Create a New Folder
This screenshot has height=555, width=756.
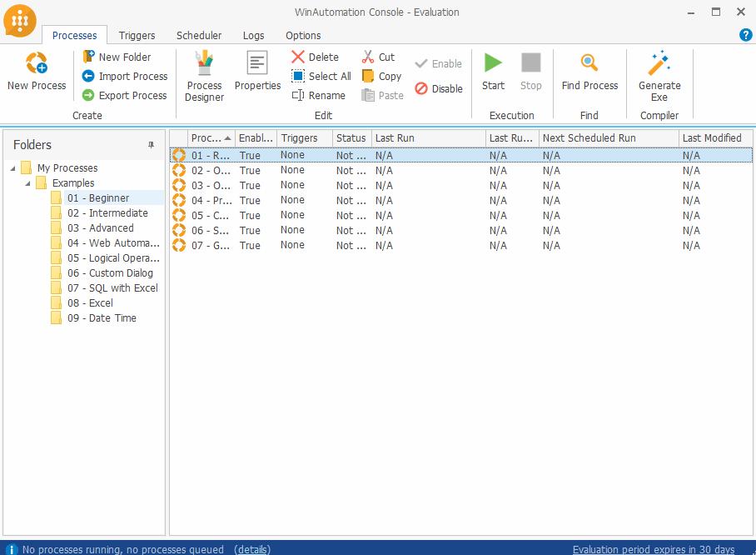[117, 57]
